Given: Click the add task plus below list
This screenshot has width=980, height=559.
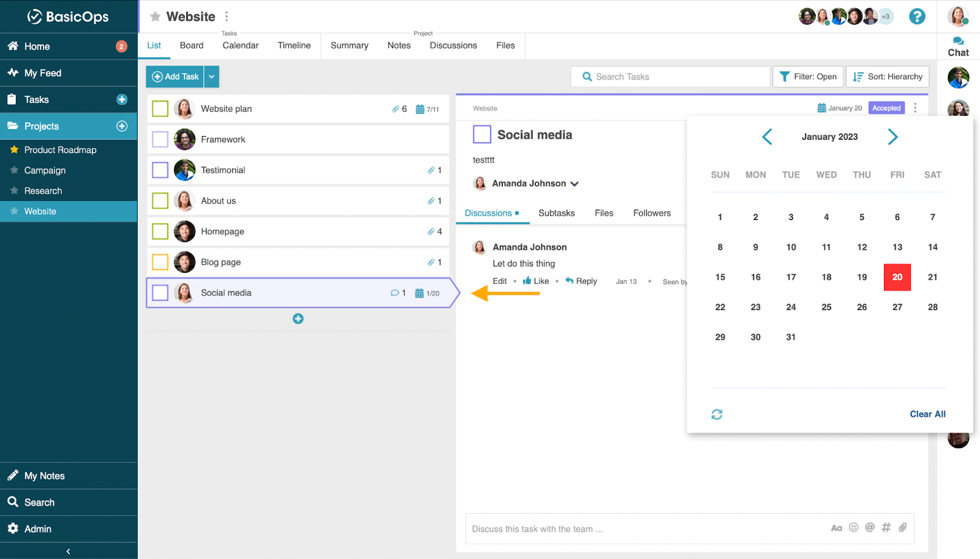Looking at the screenshot, I should click(298, 319).
